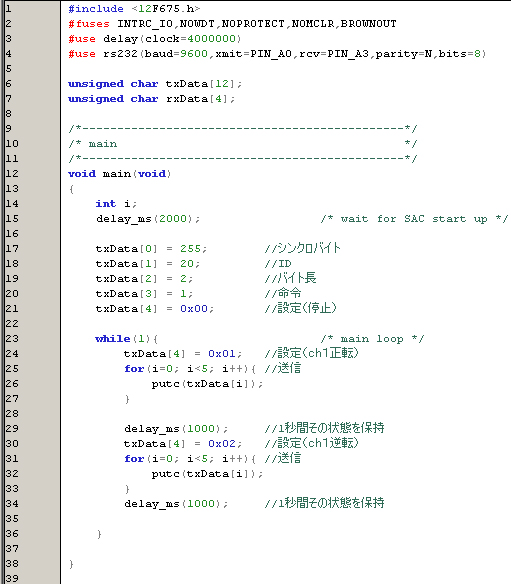Click putc(txData[i]) on line 26
This screenshot has height=584, width=511.
207,384
